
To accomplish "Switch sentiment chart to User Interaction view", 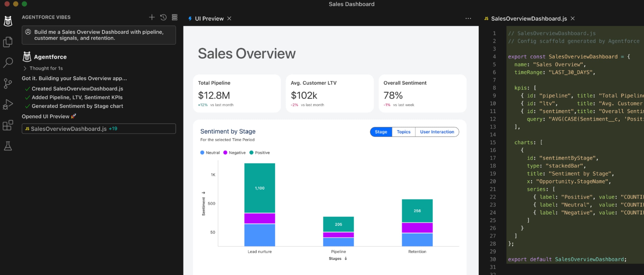I will point(437,132).
